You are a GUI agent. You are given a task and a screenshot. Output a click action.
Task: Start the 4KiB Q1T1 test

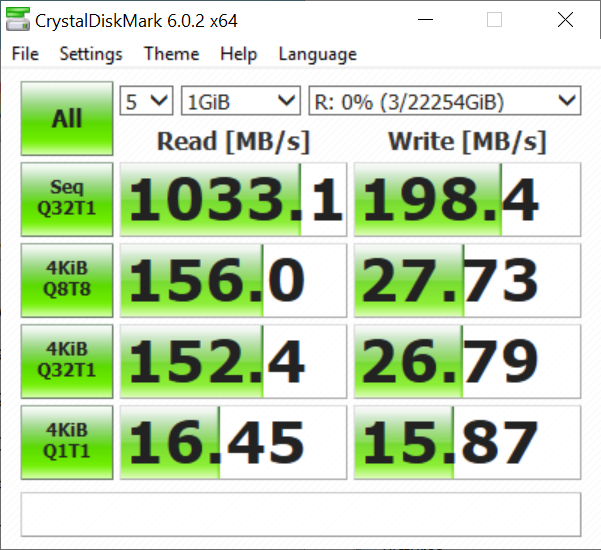point(67,442)
